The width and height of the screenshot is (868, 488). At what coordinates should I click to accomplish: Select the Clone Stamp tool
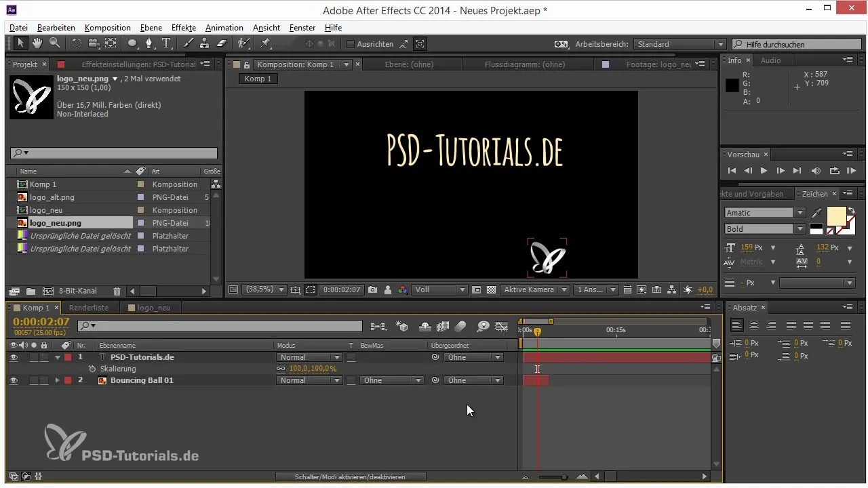204,43
